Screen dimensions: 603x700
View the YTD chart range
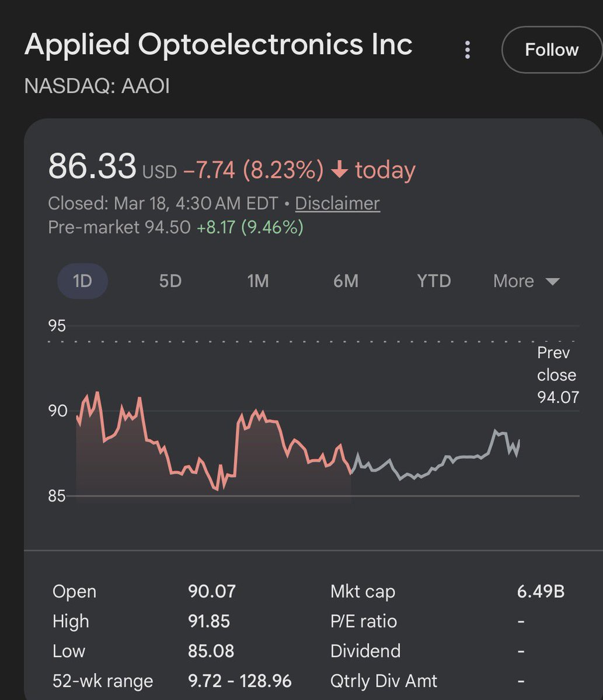click(x=434, y=281)
